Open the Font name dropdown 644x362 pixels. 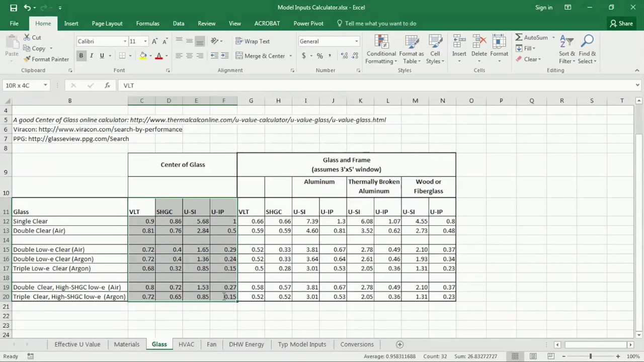[125, 41]
